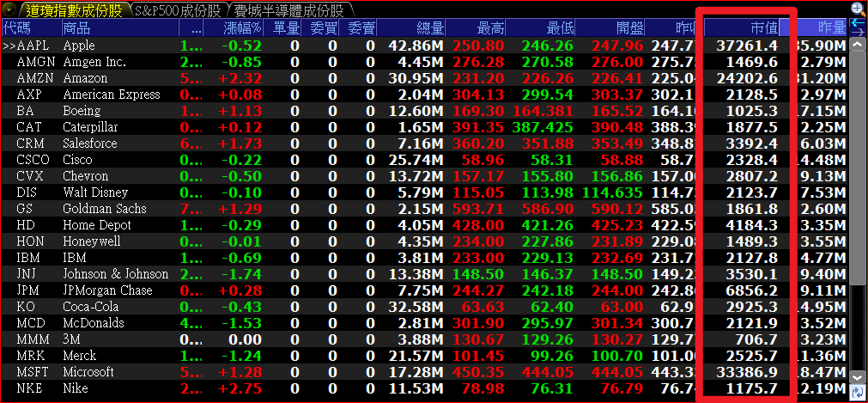Sort by the 市值 column header
The image size is (868, 403).
pos(742,27)
